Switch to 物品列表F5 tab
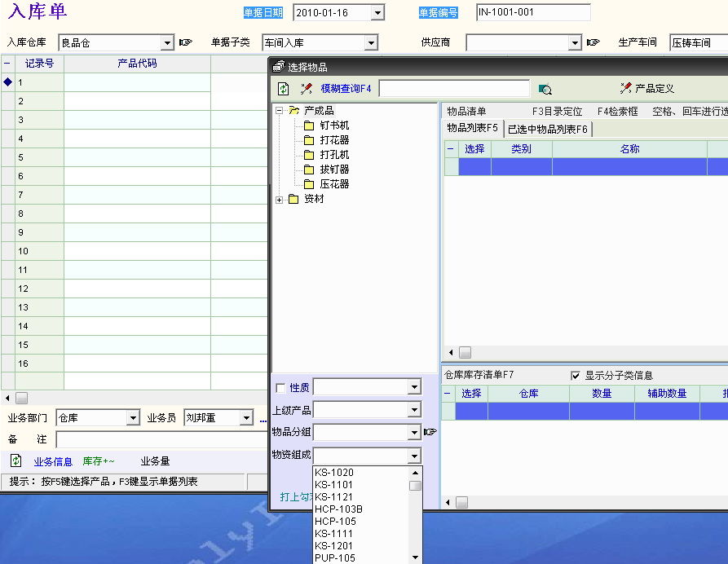Image resolution: width=728 pixels, height=564 pixels. click(x=472, y=128)
